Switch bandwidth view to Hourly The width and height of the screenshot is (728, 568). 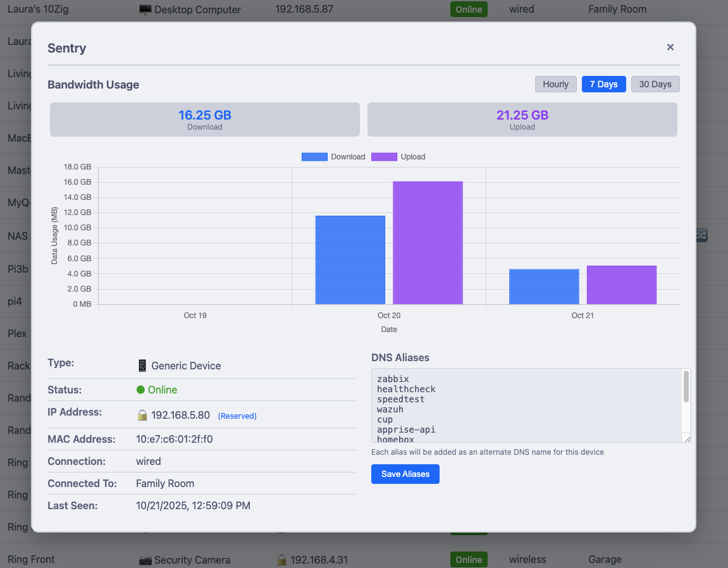point(555,84)
